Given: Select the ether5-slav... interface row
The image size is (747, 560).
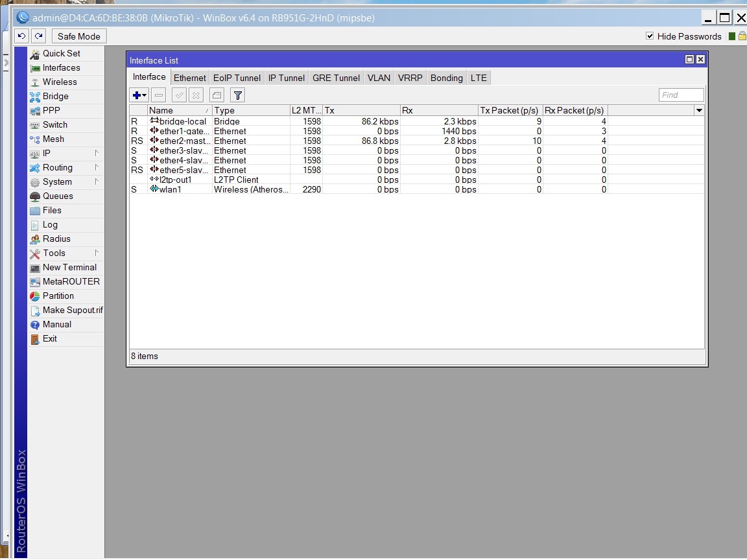Looking at the screenshot, I should click(416, 170).
